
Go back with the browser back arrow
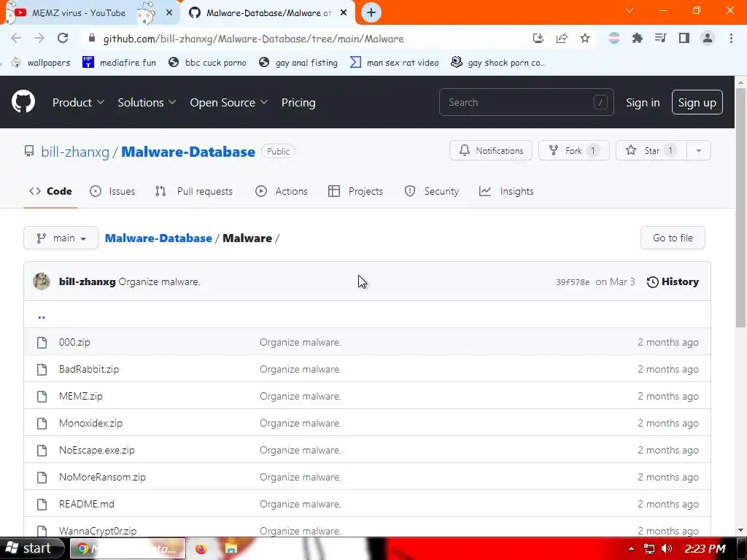(x=16, y=39)
